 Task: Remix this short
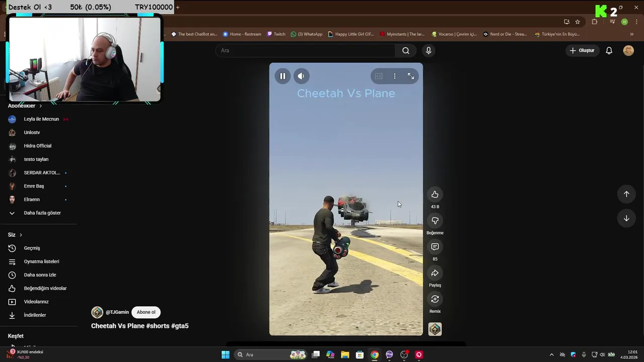[435, 299]
